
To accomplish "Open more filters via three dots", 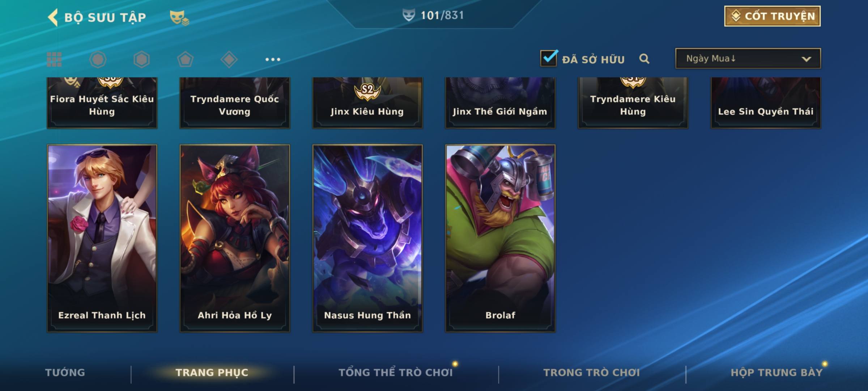I will click(x=273, y=59).
